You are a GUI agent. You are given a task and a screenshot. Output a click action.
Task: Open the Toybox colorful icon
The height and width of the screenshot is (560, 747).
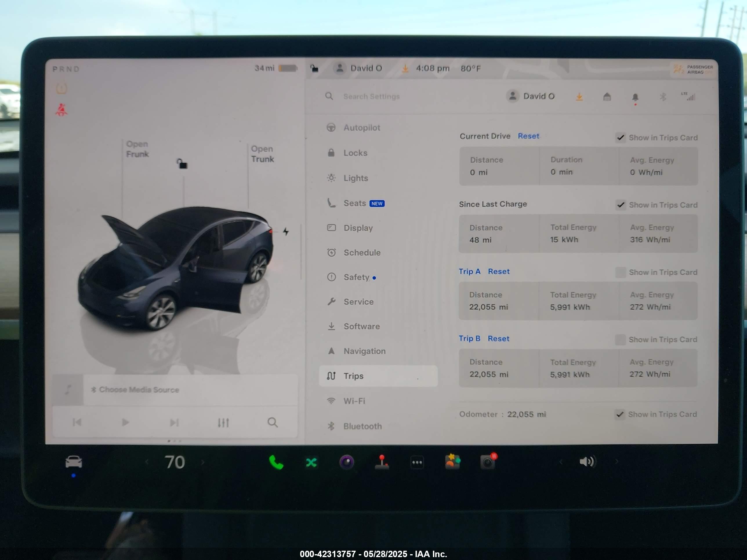(453, 462)
